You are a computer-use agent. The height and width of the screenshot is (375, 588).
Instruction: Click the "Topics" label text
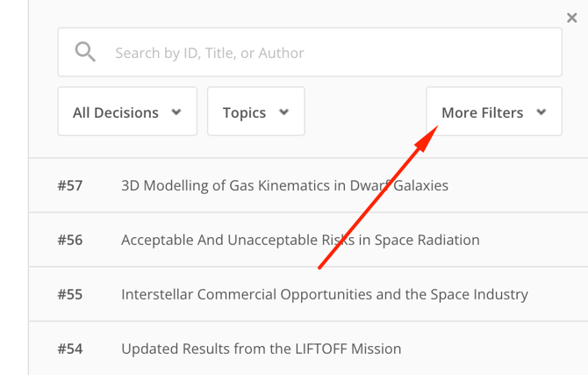point(244,112)
